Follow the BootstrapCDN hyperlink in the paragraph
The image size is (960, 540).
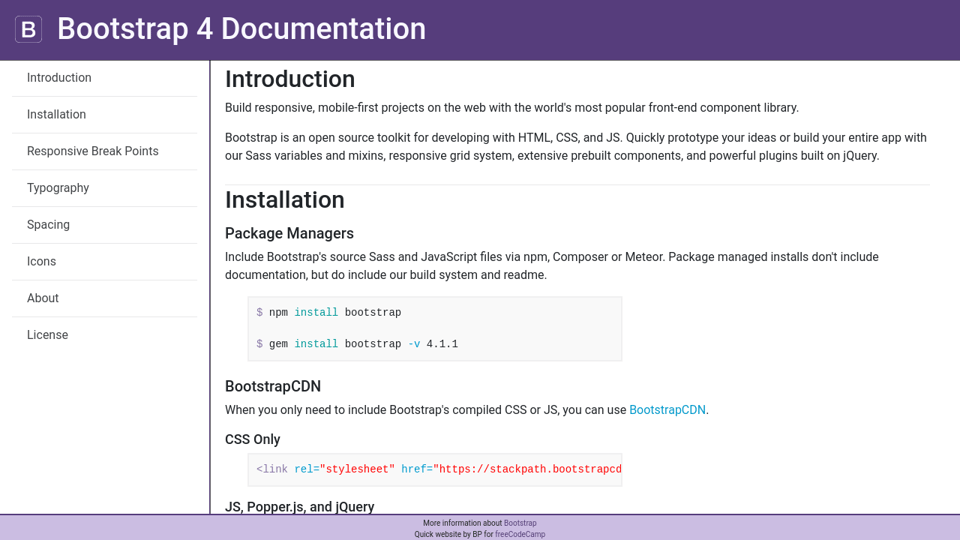tap(667, 410)
